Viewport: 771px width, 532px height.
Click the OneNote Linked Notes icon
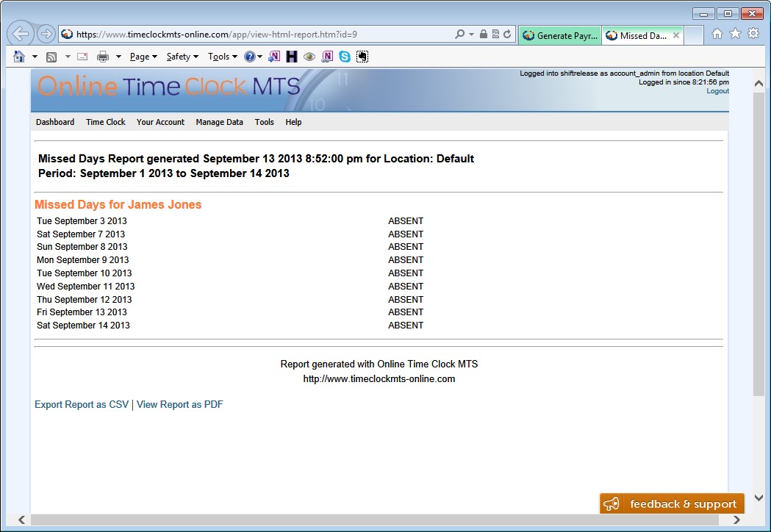(327, 57)
